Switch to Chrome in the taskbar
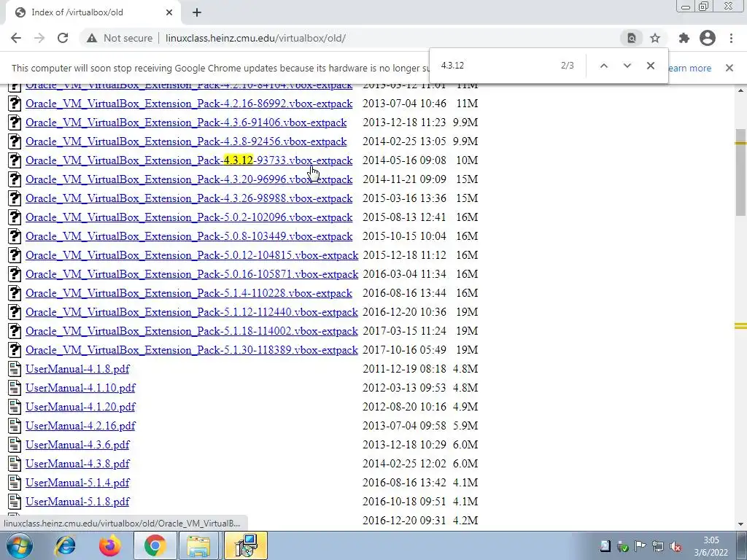 [155, 545]
